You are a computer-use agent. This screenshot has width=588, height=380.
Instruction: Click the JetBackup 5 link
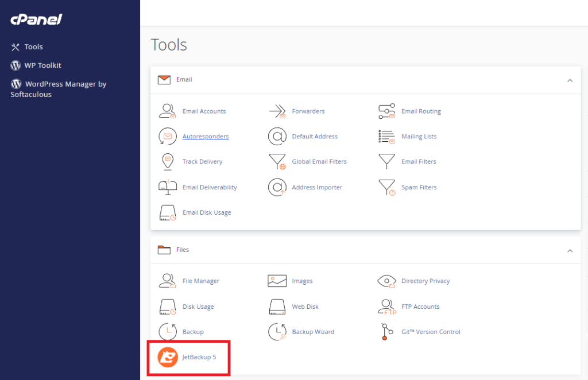pyautogui.click(x=199, y=357)
